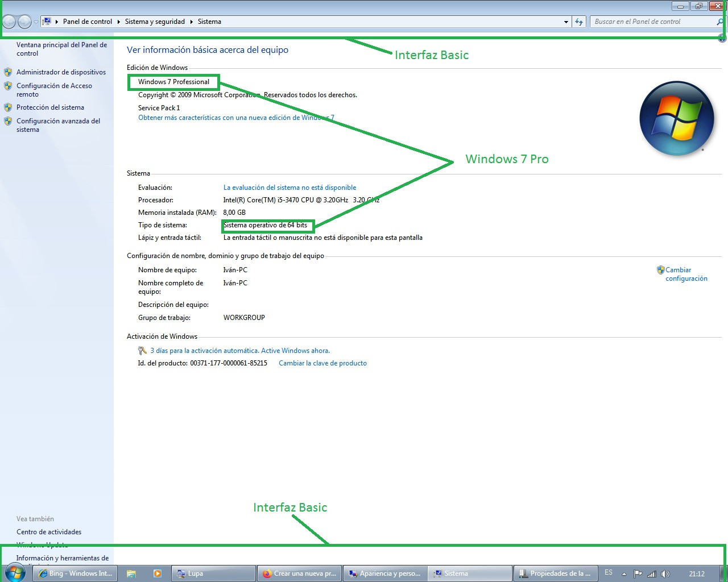Viewport: 728px width, 582px height.
Task: Select 'Sistema' breadcrumb in address bar
Action: tap(209, 22)
